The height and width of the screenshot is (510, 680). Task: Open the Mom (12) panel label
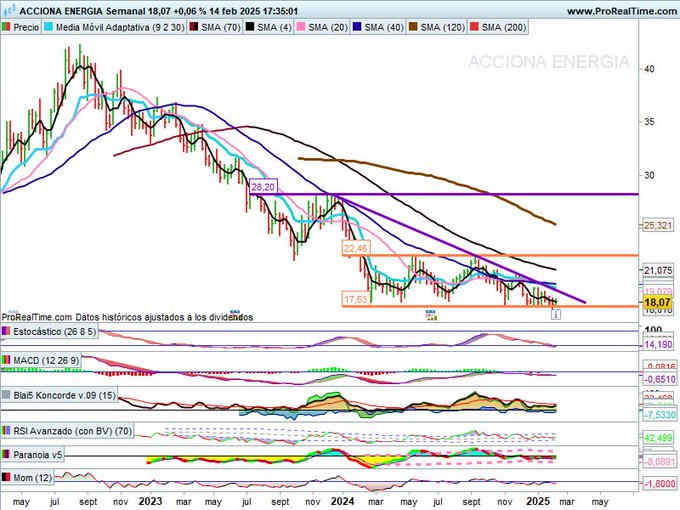32,477
